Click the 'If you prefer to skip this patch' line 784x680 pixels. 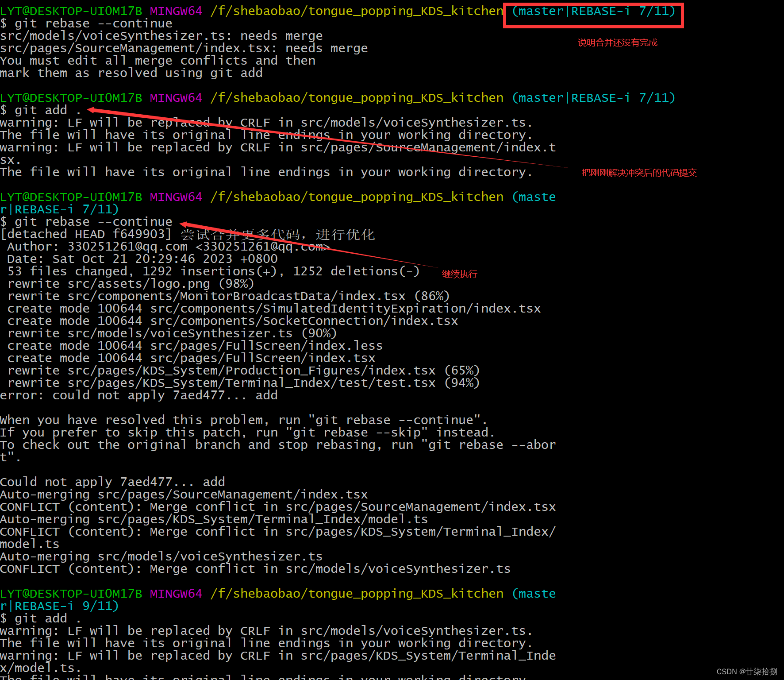[248, 433]
